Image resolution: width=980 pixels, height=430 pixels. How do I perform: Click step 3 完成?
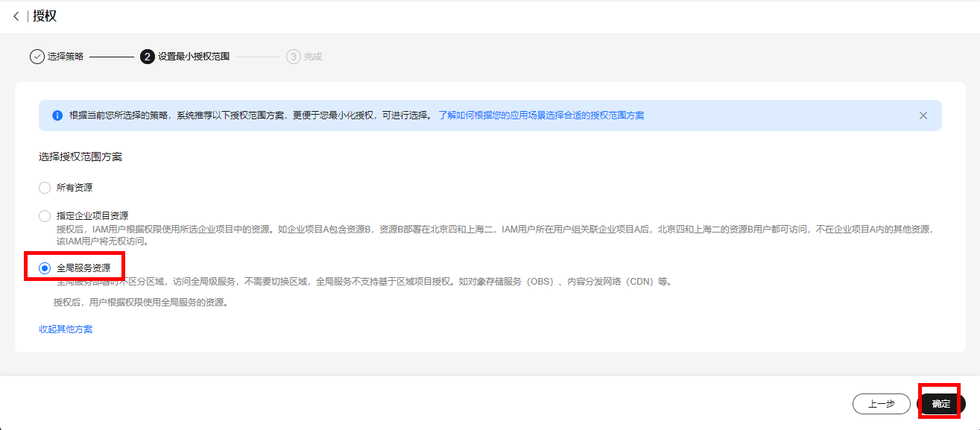[x=304, y=57]
